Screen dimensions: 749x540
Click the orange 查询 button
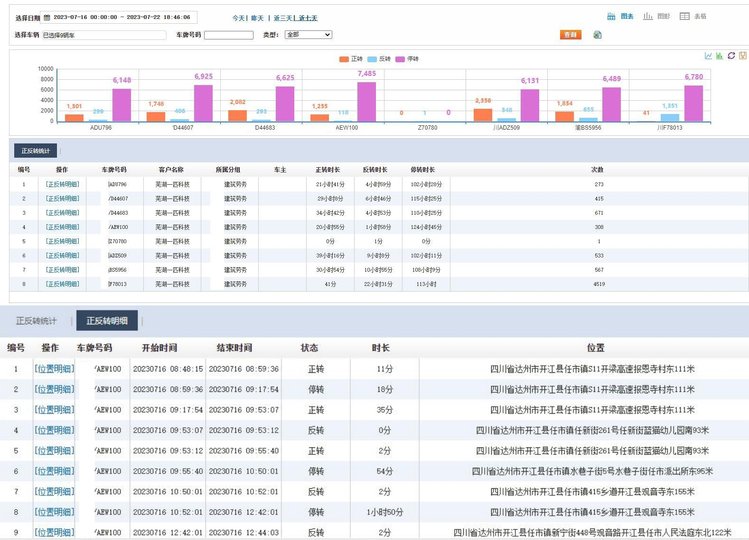point(570,34)
